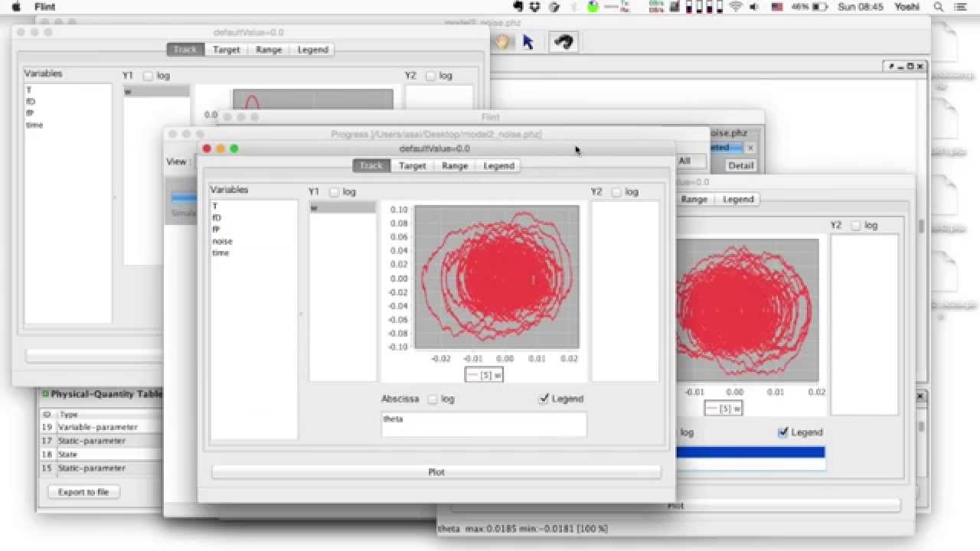Click the Evernote elephant menu bar icon
Screen dimensions: 980x551
coord(518,7)
